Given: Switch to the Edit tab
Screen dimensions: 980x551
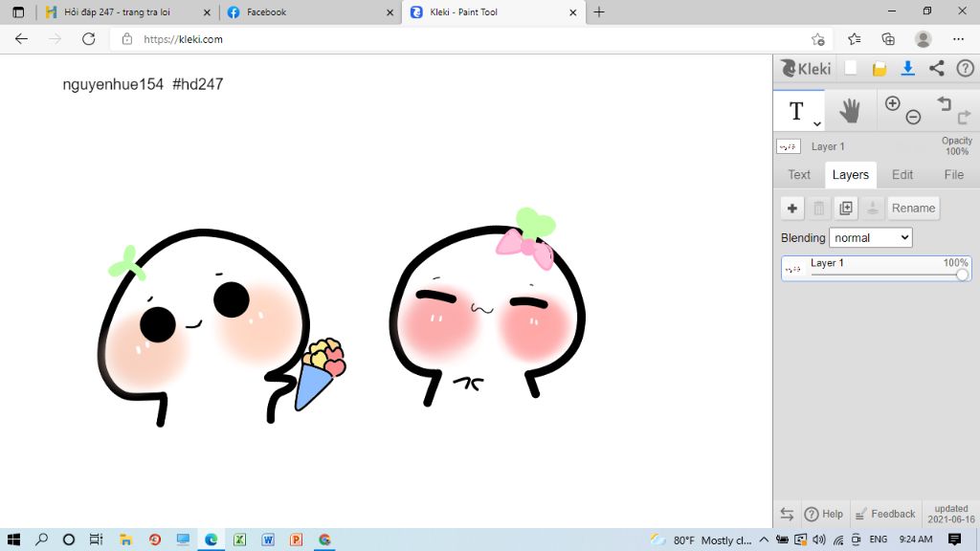Looking at the screenshot, I should pyautogui.click(x=902, y=175).
